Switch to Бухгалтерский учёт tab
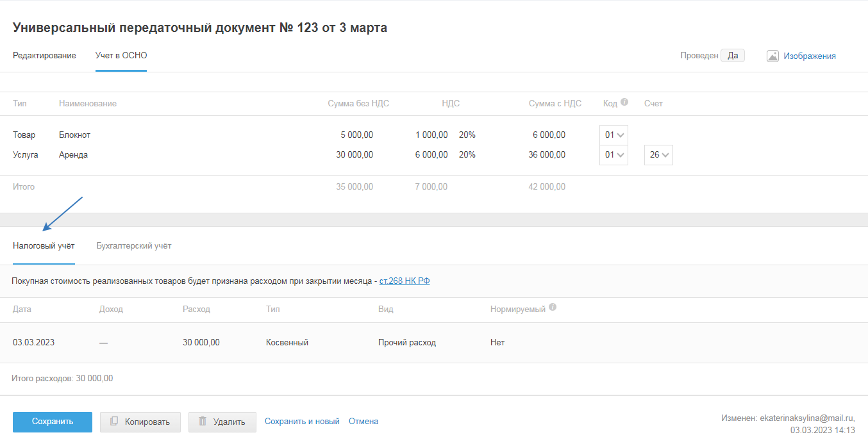This screenshot has width=868, height=444. point(133,246)
